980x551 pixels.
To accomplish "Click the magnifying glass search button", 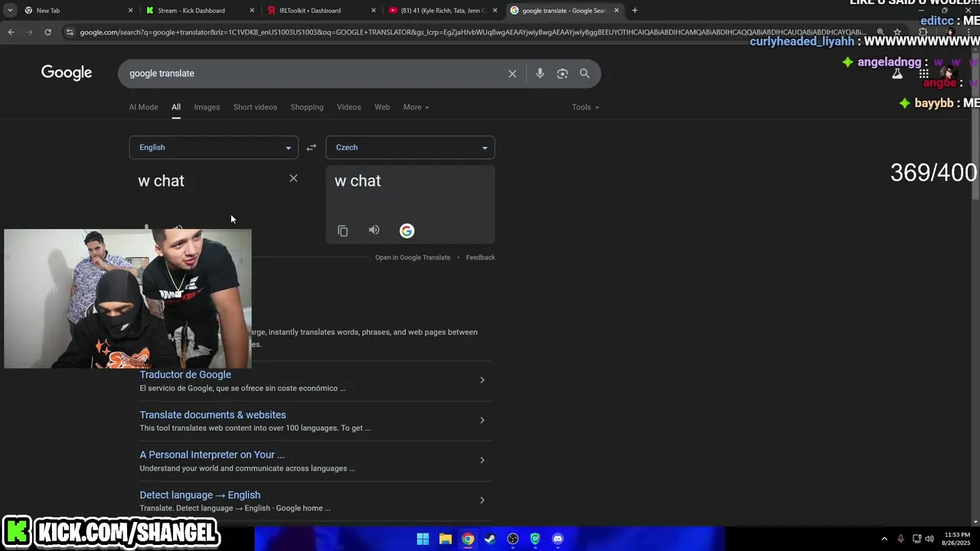I will (x=585, y=73).
